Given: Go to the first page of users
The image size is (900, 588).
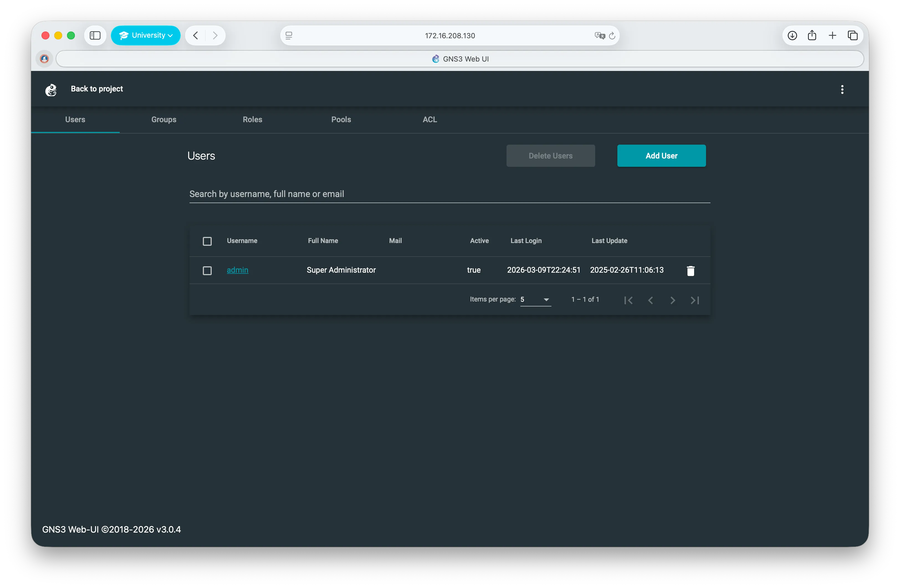Looking at the screenshot, I should click(628, 300).
